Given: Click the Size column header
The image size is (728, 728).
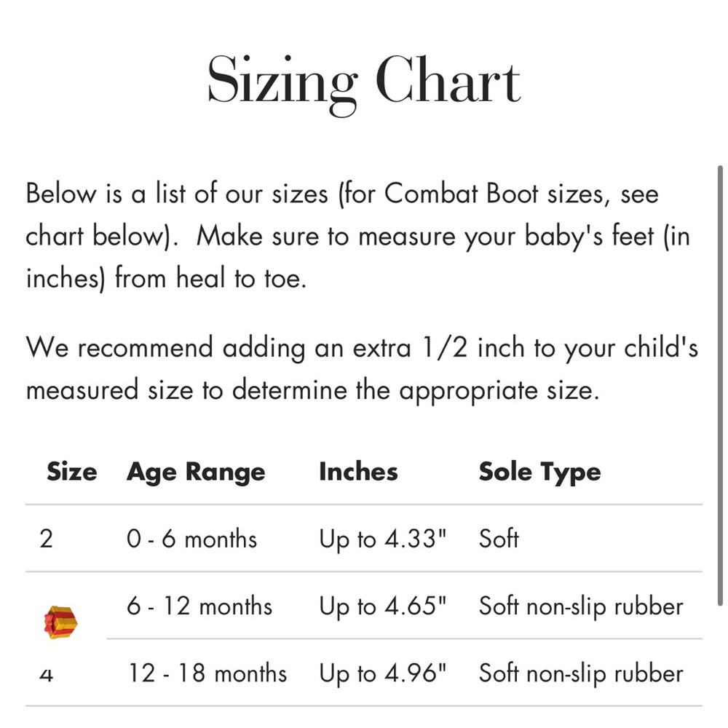Looking at the screenshot, I should 72,472.
